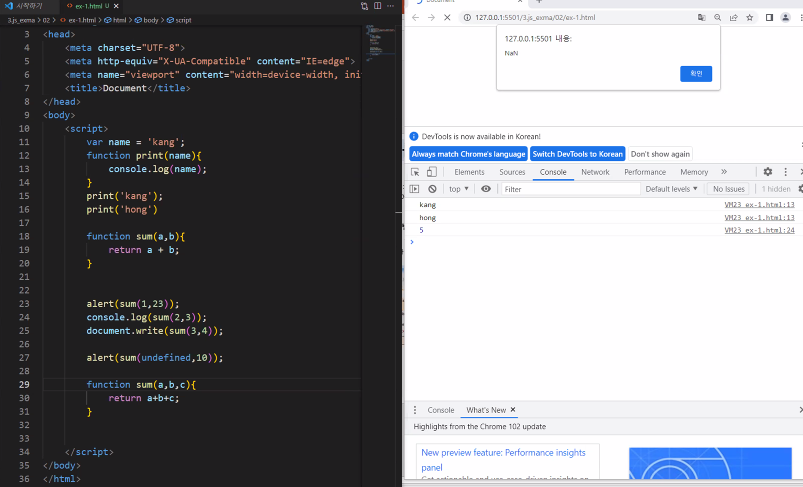Click the console prompt arrow

(412, 242)
